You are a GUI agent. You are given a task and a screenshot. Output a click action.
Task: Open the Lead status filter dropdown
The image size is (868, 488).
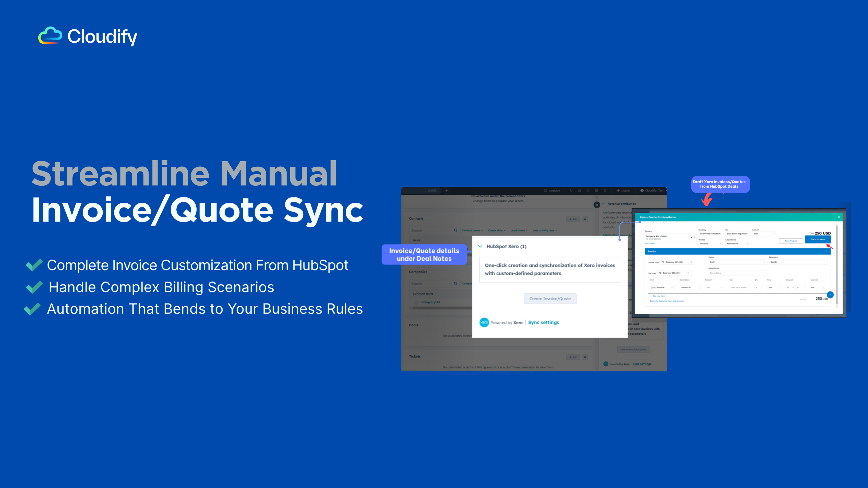click(519, 230)
